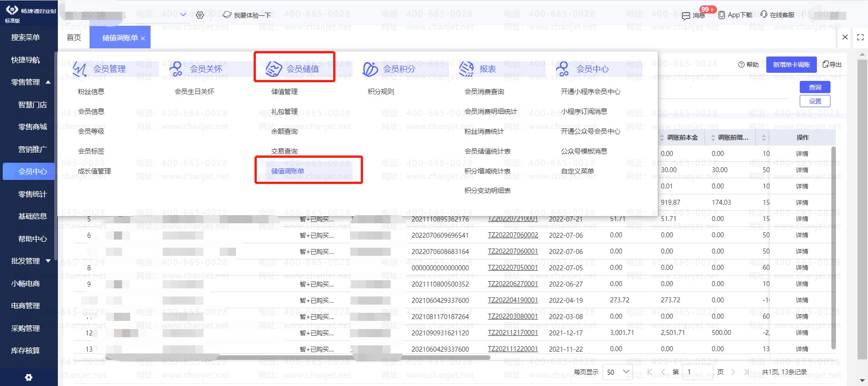Click 详情 for row dated 2021-11-22
The image size is (868, 386).
pyautogui.click(x=802, y=349)
